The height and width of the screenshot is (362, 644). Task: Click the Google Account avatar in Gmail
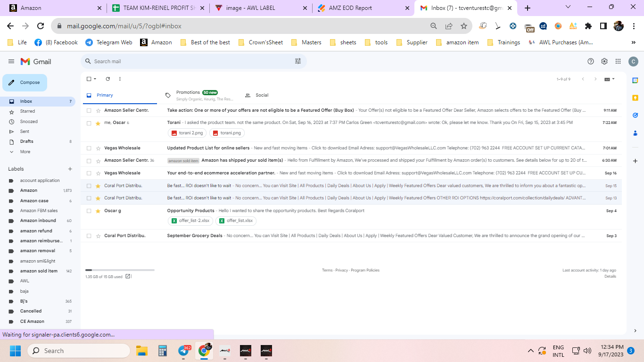coord(633,61)
